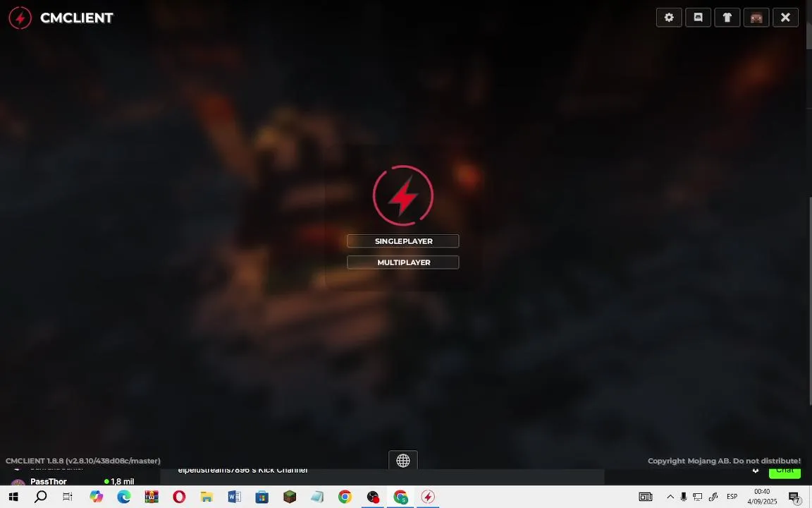Expand hidden system tray icons
This screenshot has height=508, width=812.
tap(670, 497)
